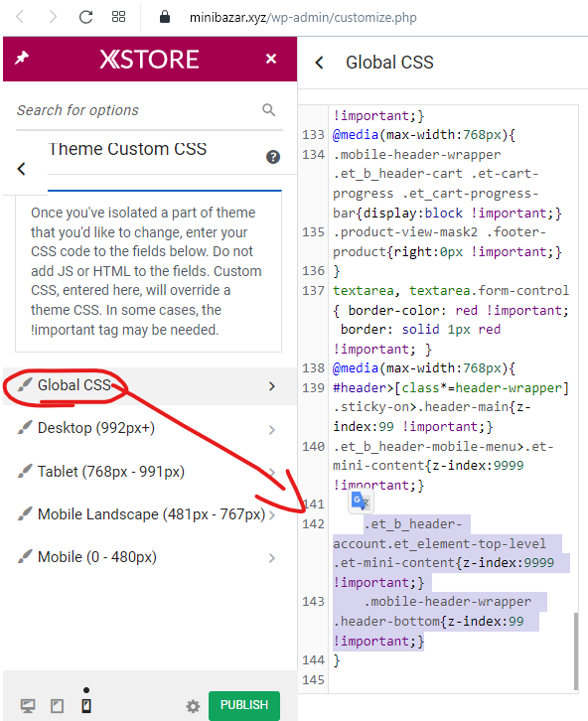Click line number 137 in the gutter
The width and height of the screenshot is (588, 721).
(313, 291)
